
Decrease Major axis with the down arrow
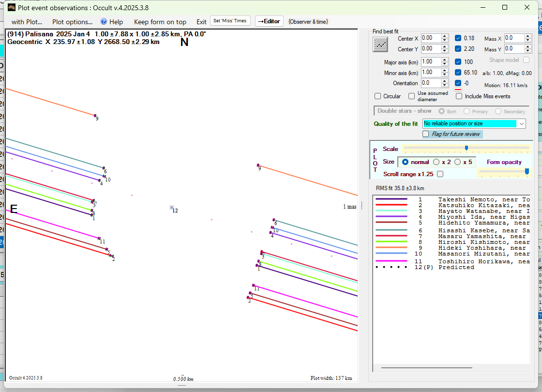445,64
